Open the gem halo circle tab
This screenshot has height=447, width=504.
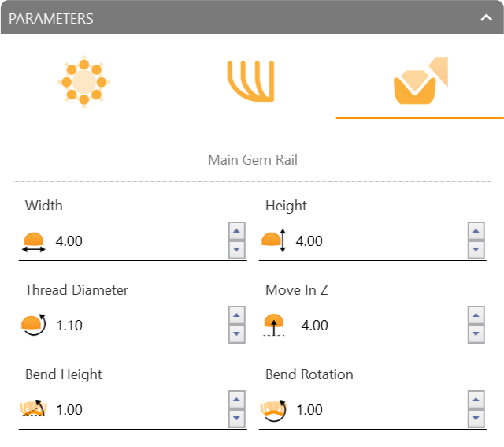click(x=84, y=82)
